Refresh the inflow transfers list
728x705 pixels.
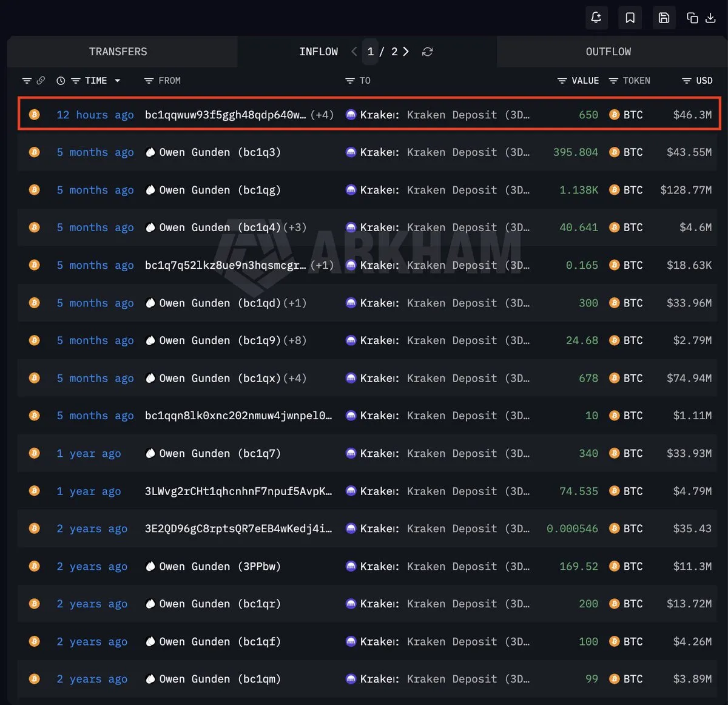click(428, 52)
